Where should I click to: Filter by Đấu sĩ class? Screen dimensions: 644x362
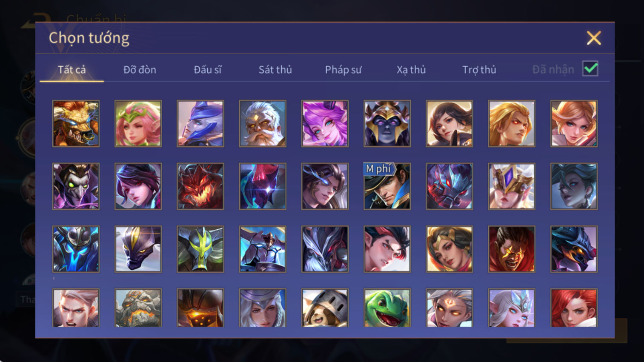pos(208,70)
